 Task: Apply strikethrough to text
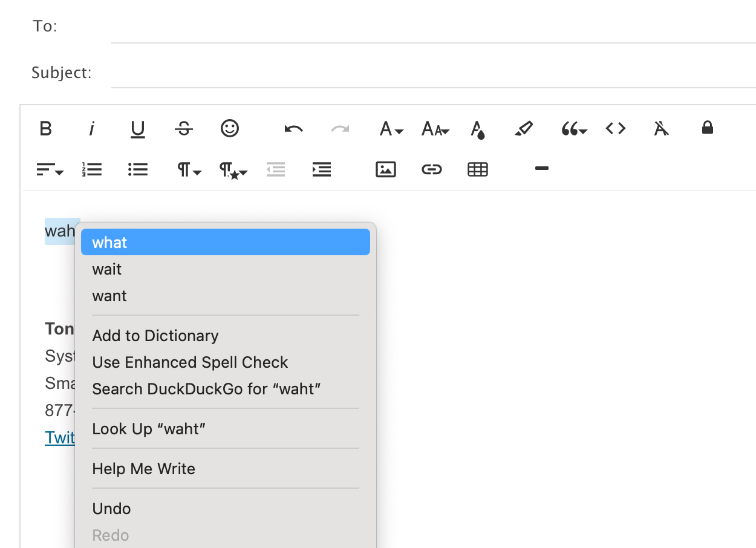click(x=184, y=128)
